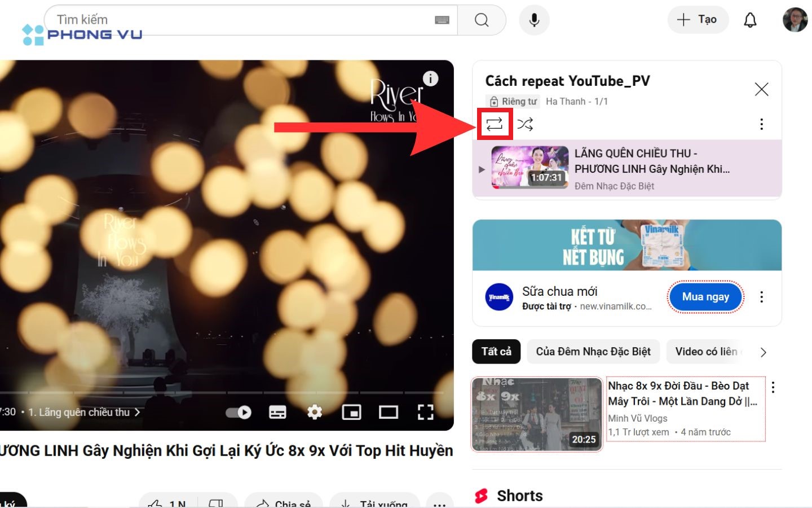Open YouTube notifications bell
Screen dimensions: 812x508
pyautogui.click(x=751, y=19)
